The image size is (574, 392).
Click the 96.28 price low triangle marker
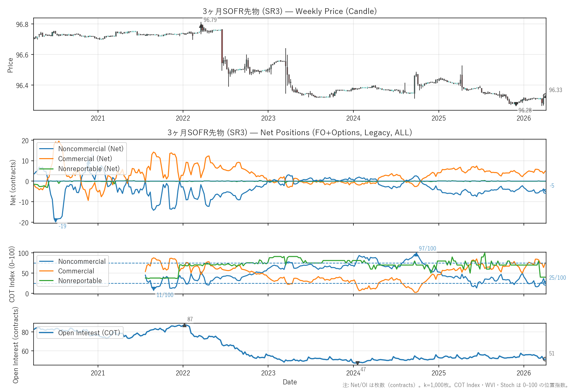pyautogui.click(x=516, y=104)
